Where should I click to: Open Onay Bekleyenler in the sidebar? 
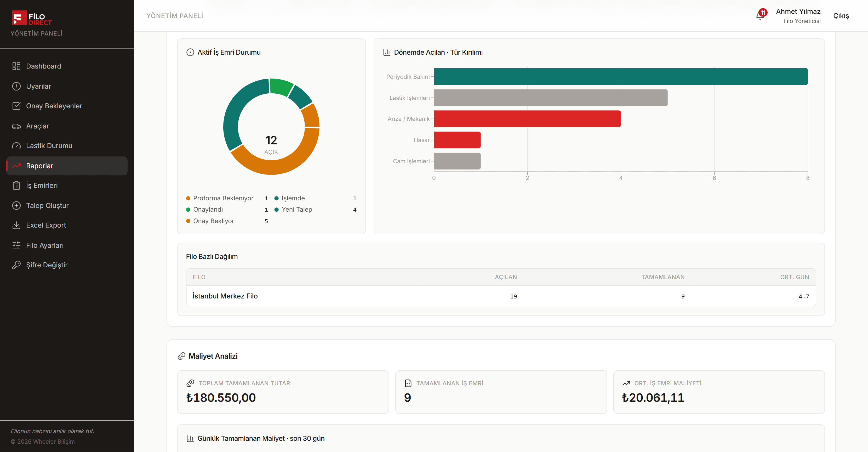(67, 106)
